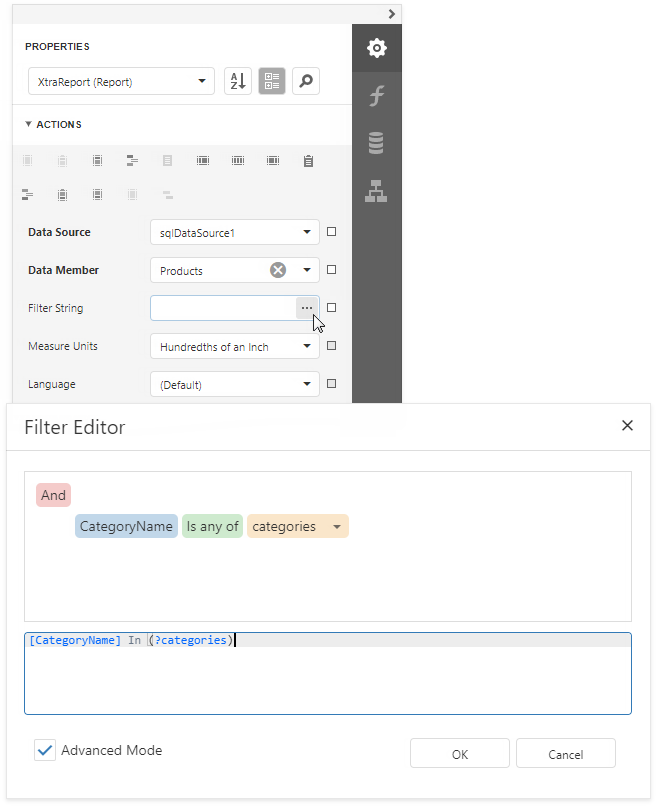The image size is (657, 807).
Task: Select the clipboard action icon in Actions toolbar
Action: tap(308, 160)
